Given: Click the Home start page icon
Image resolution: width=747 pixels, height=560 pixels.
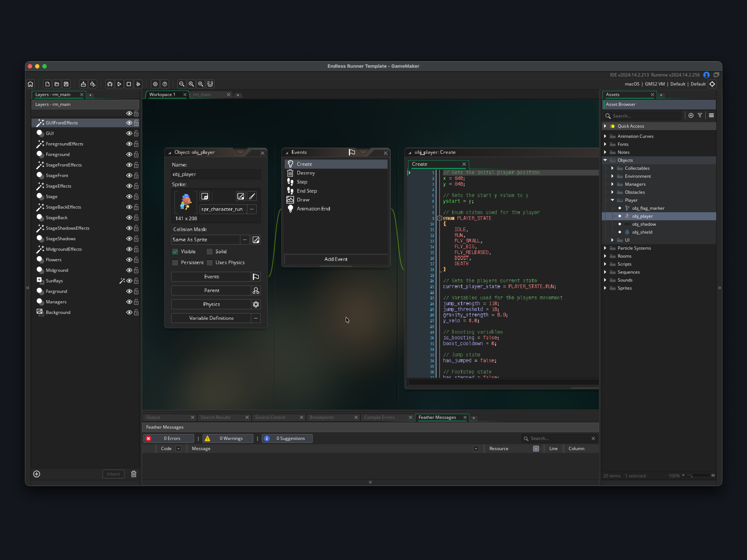Looking at the screenshot, I should pyautogui.click(x=30, y=84).
